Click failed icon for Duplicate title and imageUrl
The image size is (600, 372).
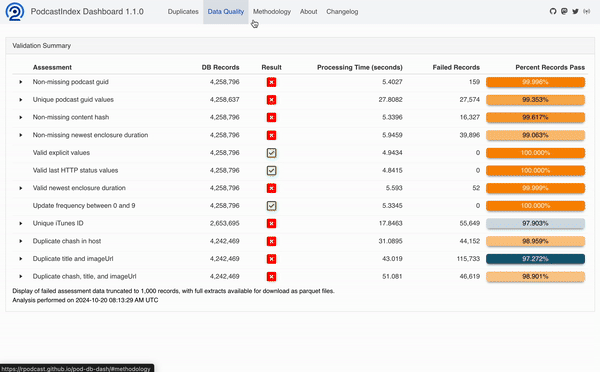[271, 259]
